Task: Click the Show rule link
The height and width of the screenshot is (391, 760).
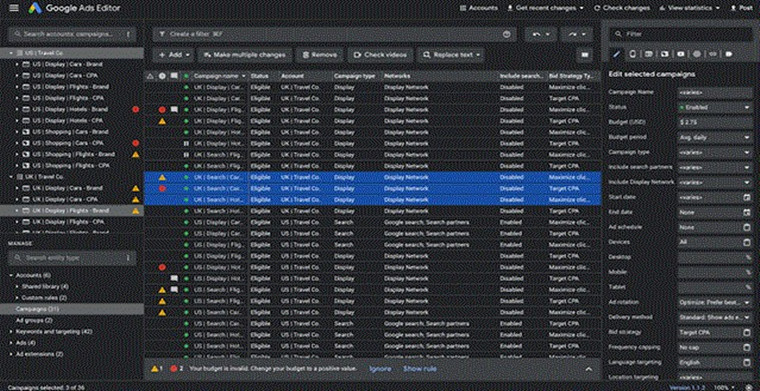Action: [x=420, y=369]
